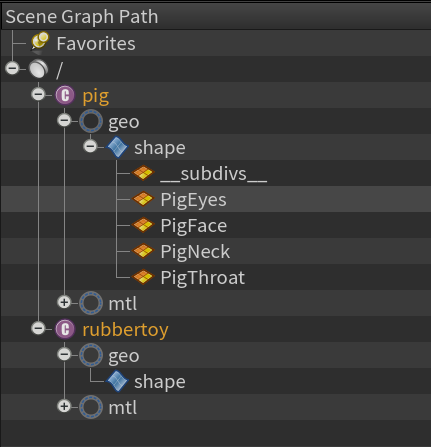
Task: Expand the rubbertoy mtl branch
Action: pyautogui.click(x=64, y=407)
